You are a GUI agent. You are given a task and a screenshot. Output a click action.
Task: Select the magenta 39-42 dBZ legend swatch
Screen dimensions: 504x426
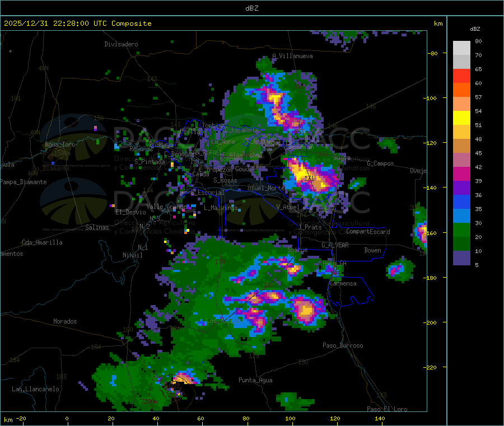click(461, 174)
